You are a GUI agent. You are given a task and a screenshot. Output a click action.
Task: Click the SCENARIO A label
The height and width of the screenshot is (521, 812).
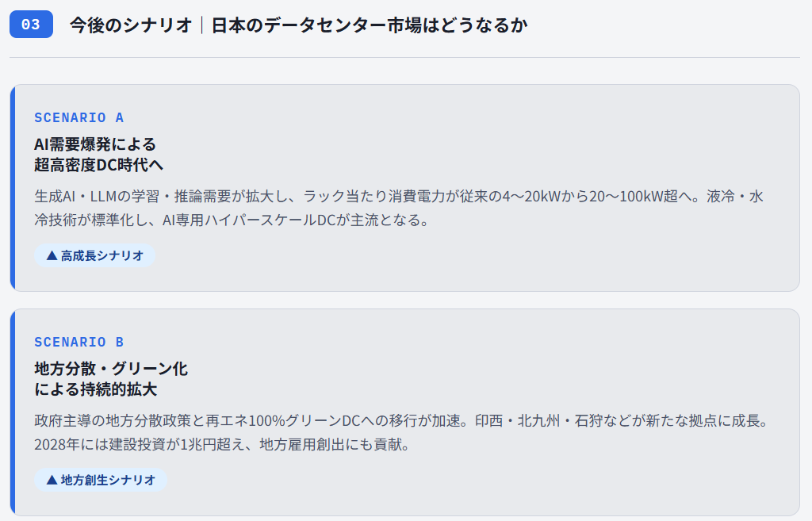79,117
